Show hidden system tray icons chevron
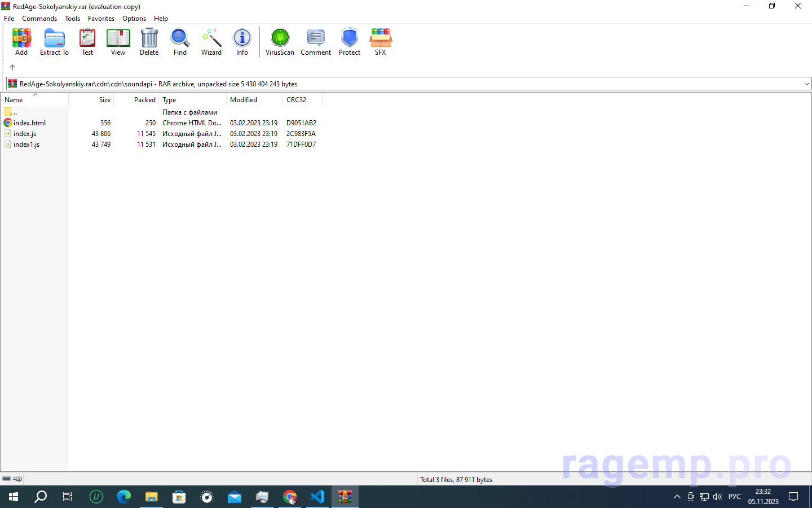 tap(677, 497)
